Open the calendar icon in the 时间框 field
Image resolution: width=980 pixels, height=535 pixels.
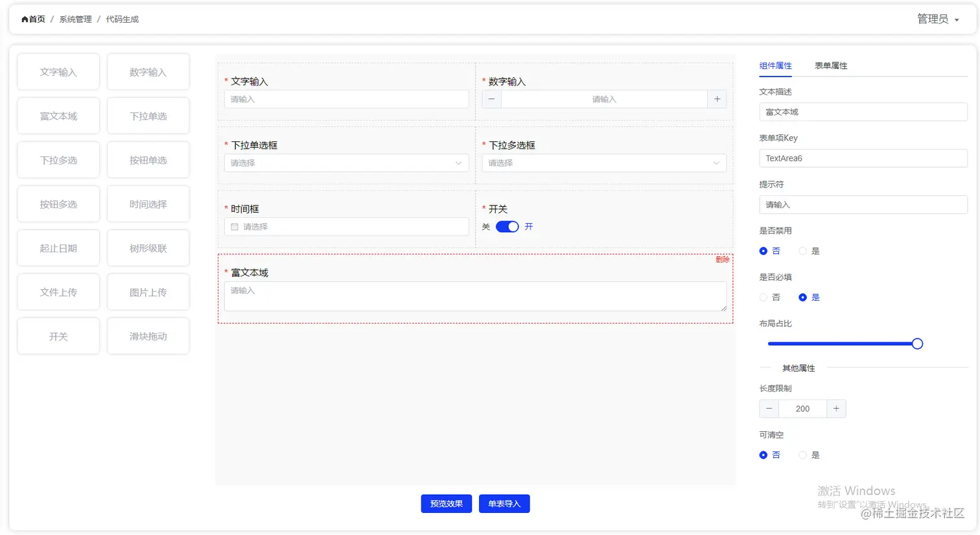click(x=234, y=226)
